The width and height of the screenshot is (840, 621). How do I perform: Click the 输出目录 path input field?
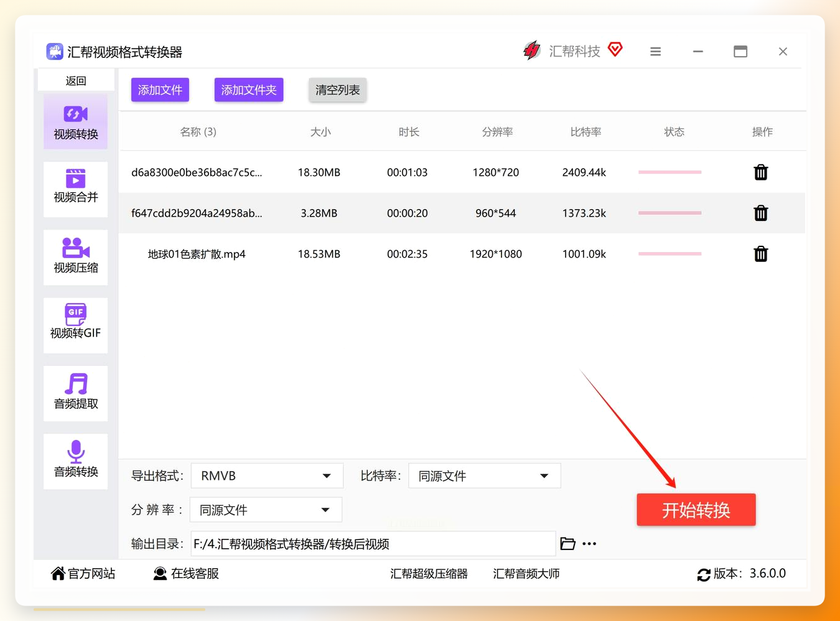click(x=373, y=544)
